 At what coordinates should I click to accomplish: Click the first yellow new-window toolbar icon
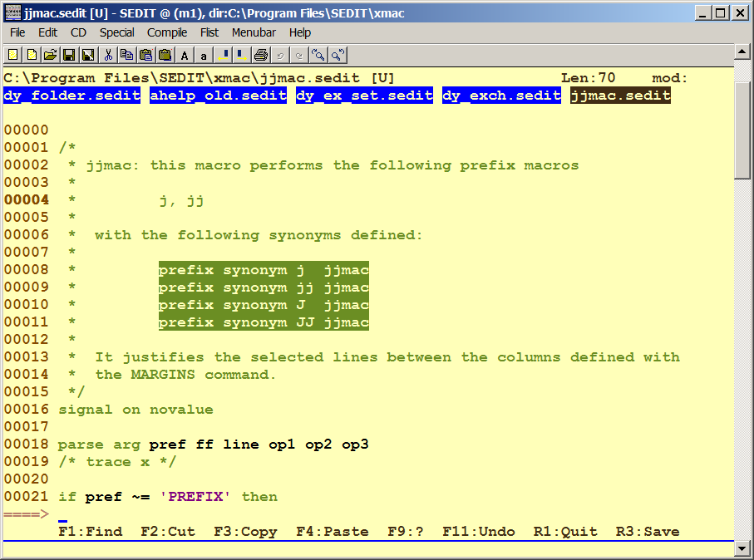pos(13,56)
